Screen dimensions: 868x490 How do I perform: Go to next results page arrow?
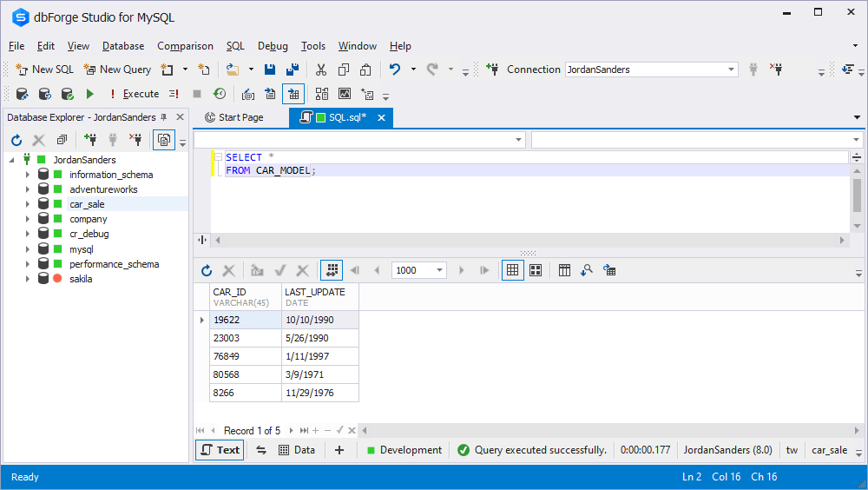click(x=461, y=270)
